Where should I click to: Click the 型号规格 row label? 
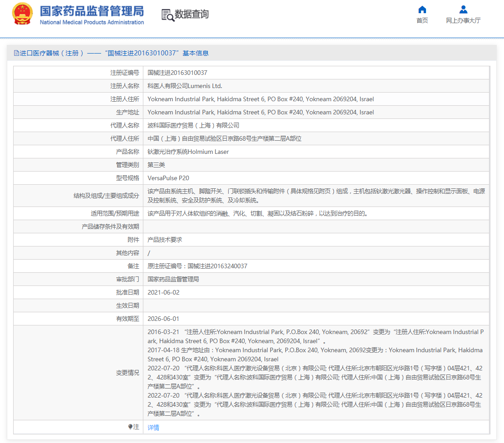point(127,178)
